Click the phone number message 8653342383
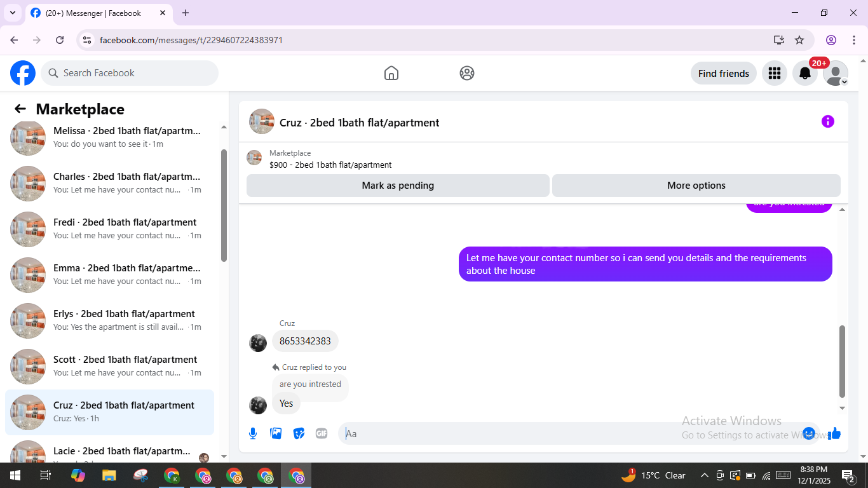The width and height of the screenshot is (868, 488). click(305, 341)
